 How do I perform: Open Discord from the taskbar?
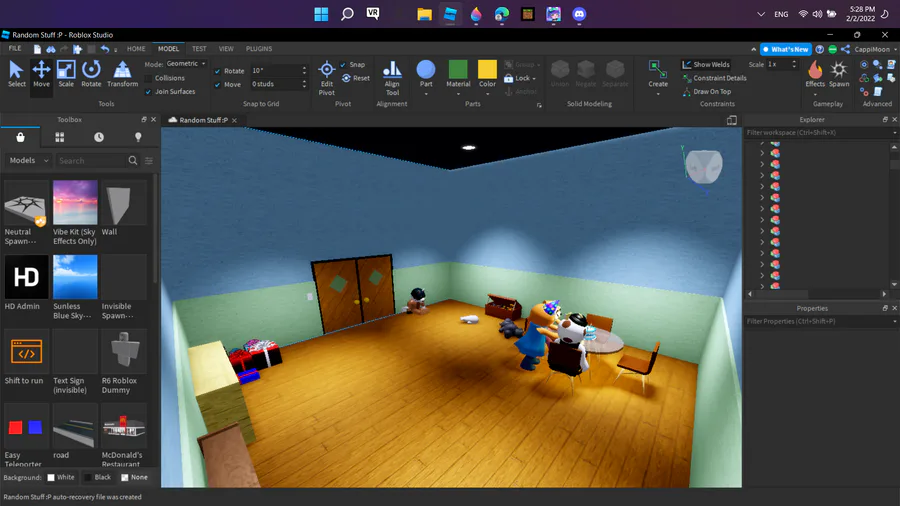pos(579,14)
